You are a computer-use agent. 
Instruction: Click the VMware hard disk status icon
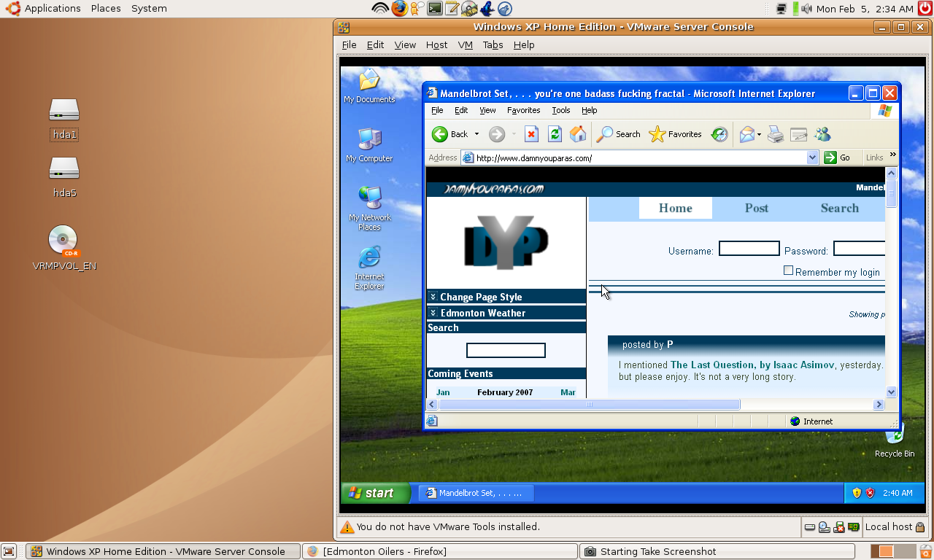pyautogui.click(x=810, y=527)
